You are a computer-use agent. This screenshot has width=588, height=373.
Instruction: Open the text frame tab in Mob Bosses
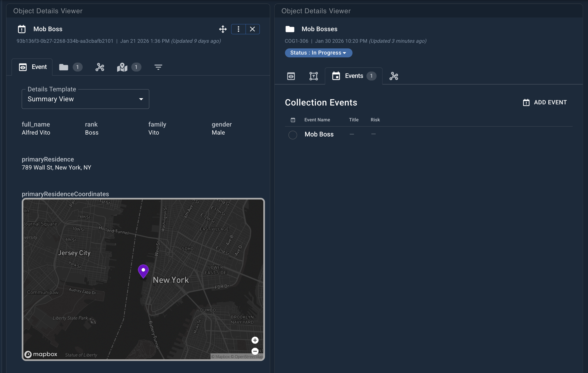coord(314,76)
